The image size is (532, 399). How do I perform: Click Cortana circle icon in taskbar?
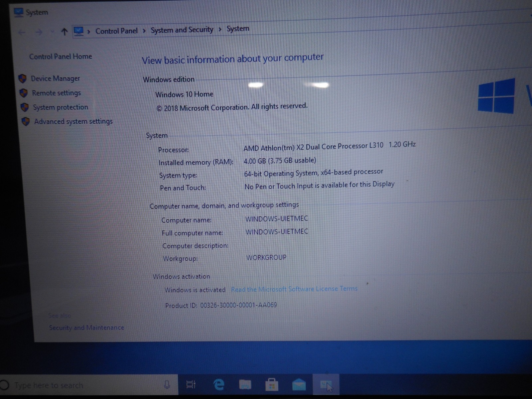point(5,385)
